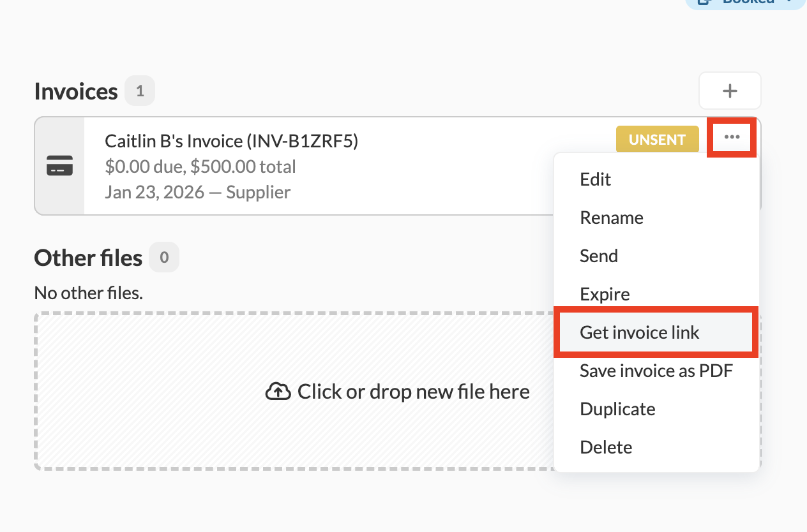The height and width of the screenshot is (532, 807).
Task: Click the Other files section heading
Action: tap(88, 258)
